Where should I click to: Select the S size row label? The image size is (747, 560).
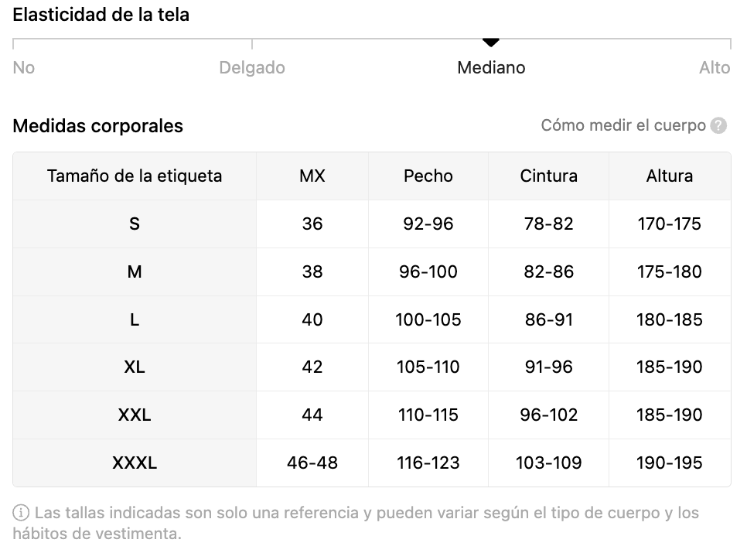coord(135,224)
